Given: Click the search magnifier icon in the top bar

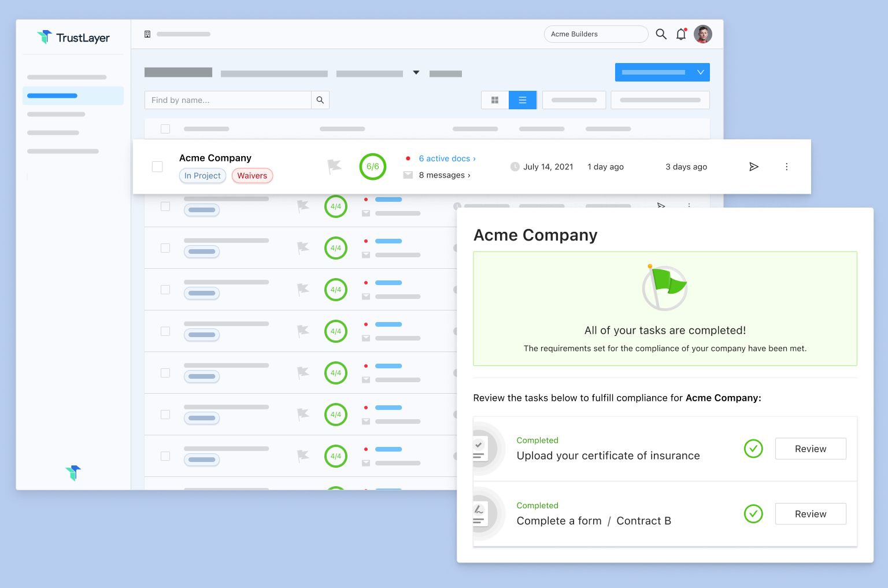Looking at the screenshot, I should coord(661,34).
